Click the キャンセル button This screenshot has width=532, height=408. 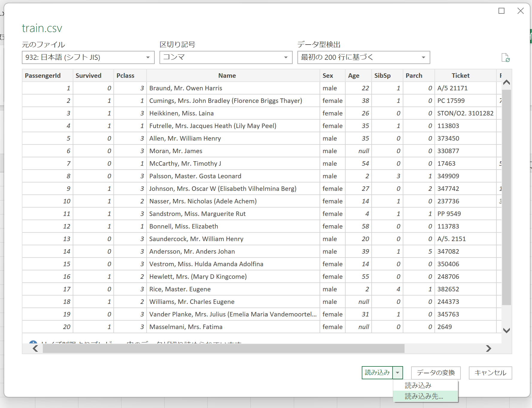(490, 373)
